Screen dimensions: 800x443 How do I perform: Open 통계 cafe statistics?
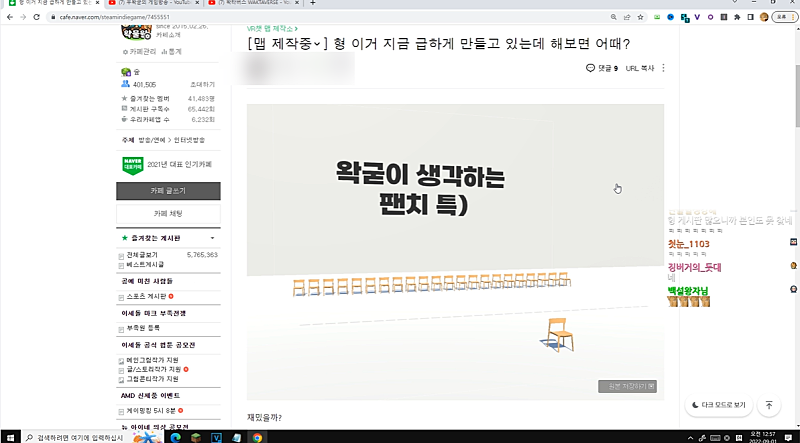click(x=173, y=51)
